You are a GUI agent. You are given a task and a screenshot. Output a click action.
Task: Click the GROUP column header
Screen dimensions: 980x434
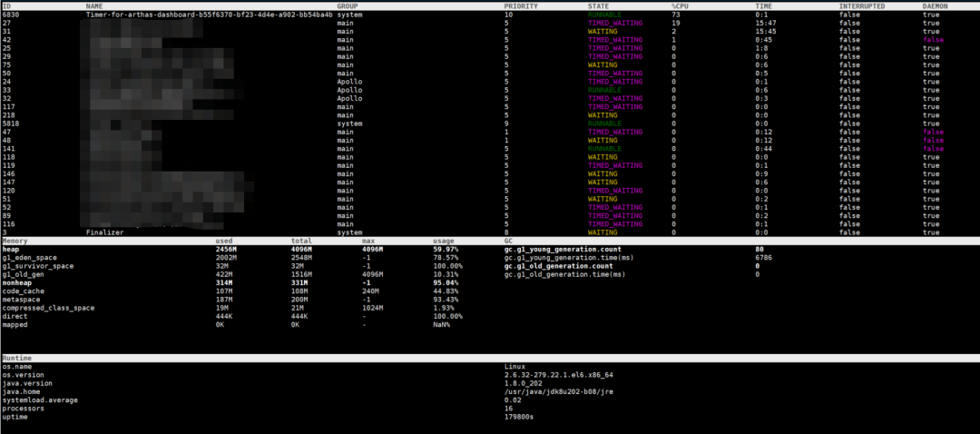[348, 5]
